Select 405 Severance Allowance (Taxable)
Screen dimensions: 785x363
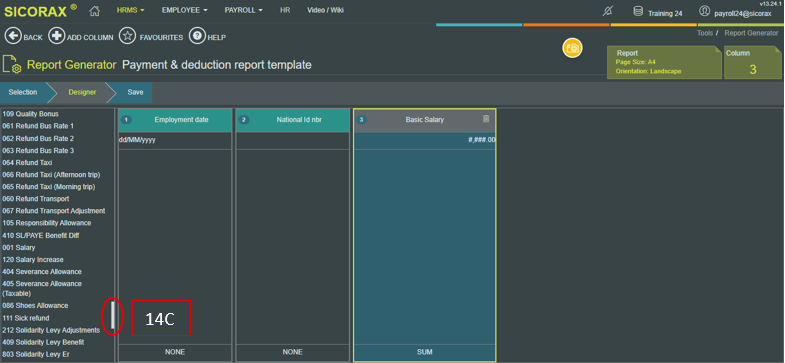click(x=42, y=288)
